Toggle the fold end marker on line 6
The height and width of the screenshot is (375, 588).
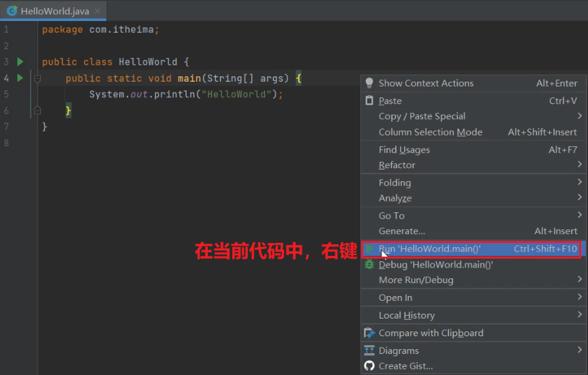pyautogui.click(x=37, y=110)
